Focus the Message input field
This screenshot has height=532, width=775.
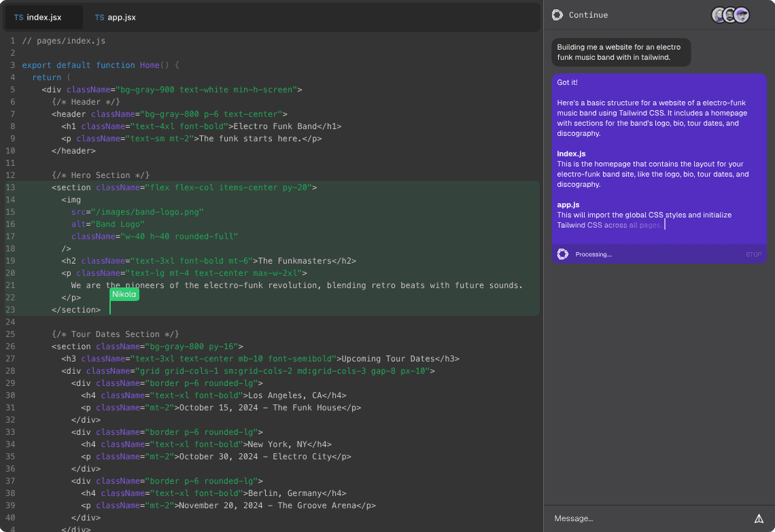pyautogui.click(x=646, y=518)
